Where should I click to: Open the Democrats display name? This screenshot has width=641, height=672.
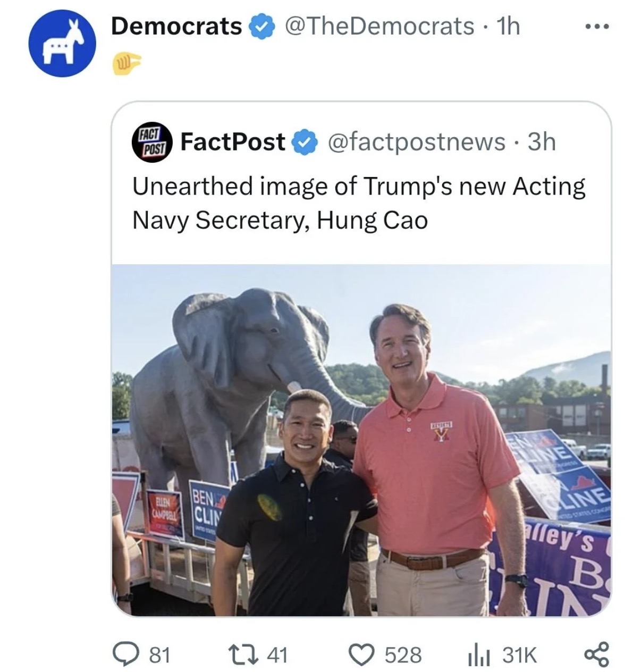[x=176, y=26]
